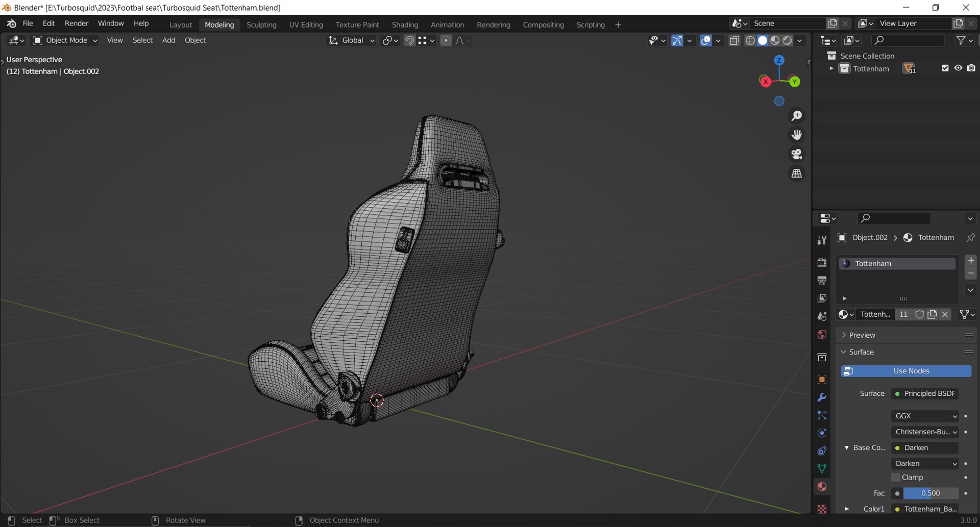
Task: Open the Material properties tab
Action: 822,487
